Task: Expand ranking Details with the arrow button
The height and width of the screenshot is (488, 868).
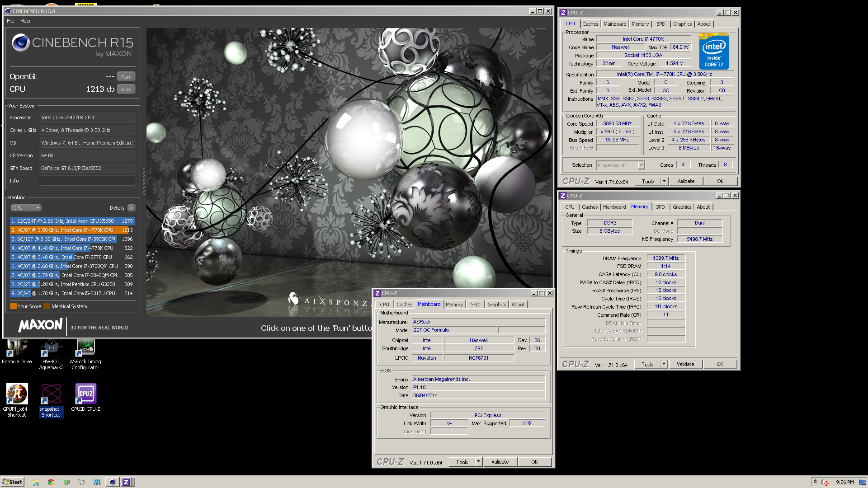Action: (131, 208)
